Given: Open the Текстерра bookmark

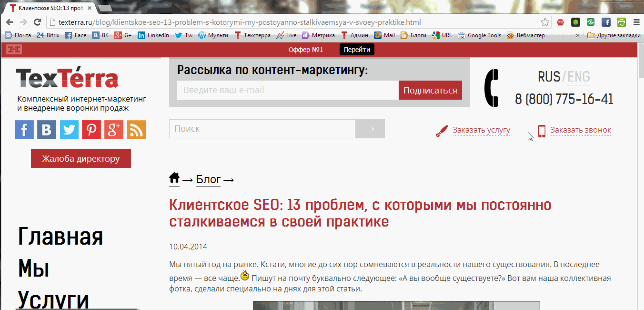Looking at the screenshot, I should (252, 35).
